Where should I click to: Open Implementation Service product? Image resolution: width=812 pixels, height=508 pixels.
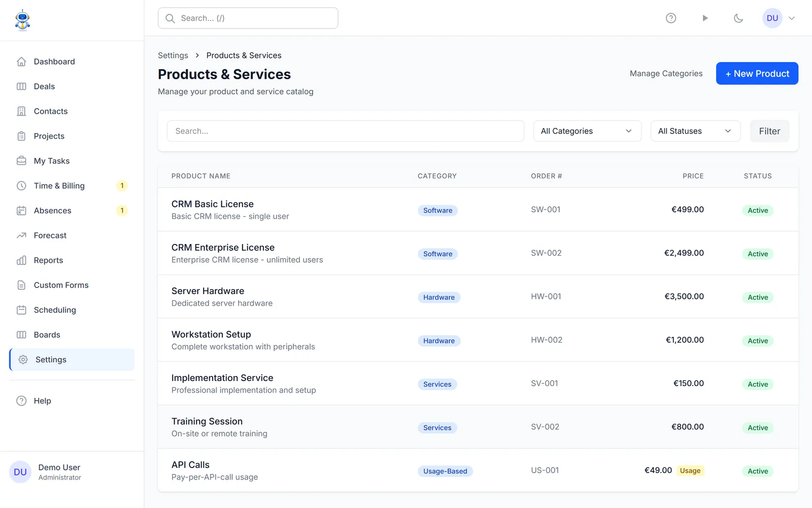222,378
